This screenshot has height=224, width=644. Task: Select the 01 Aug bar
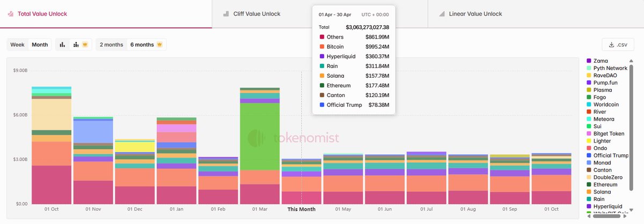pyautogui.click(x=468, y=180)
